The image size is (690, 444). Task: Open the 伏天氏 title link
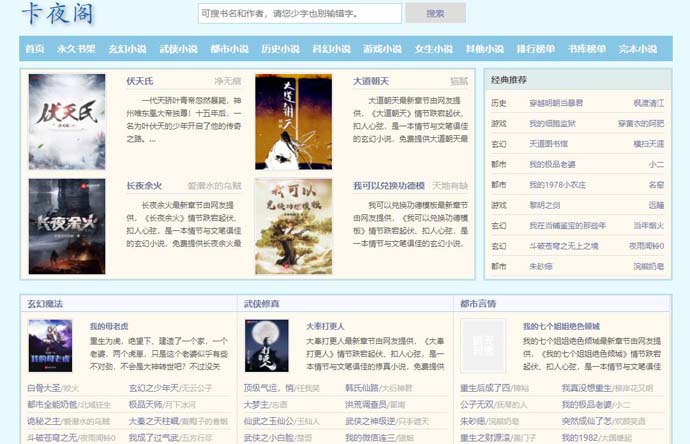click(x=140, y=81)
